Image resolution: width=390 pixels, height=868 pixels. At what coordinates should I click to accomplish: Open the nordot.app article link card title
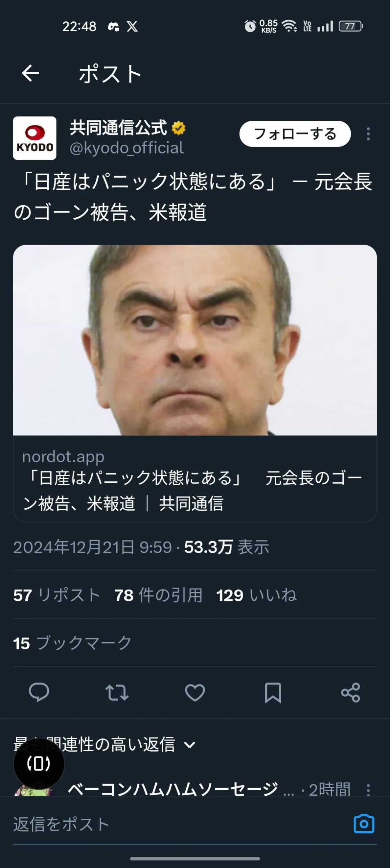pos(193,490)
